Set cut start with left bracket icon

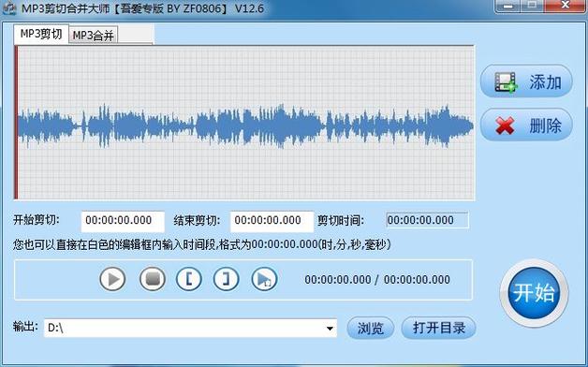(x=188, y=279)
